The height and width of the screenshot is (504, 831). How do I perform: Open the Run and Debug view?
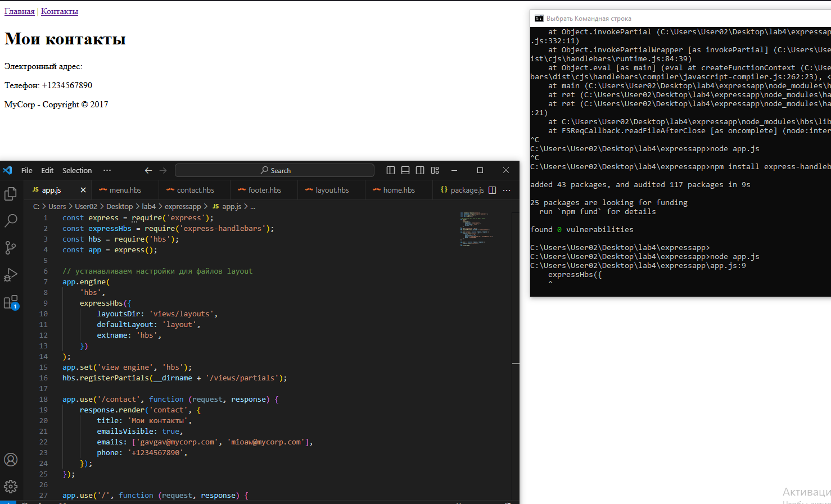[11, 275]
